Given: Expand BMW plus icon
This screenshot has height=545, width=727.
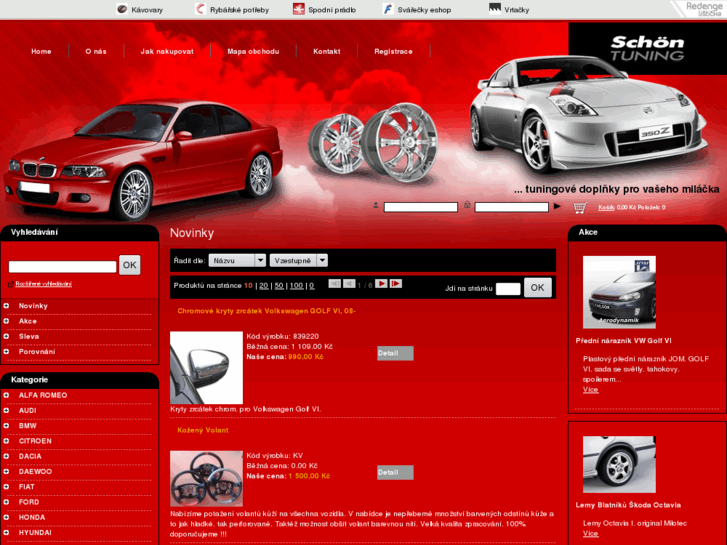Looking at the screenshot, I should [6, 426].
